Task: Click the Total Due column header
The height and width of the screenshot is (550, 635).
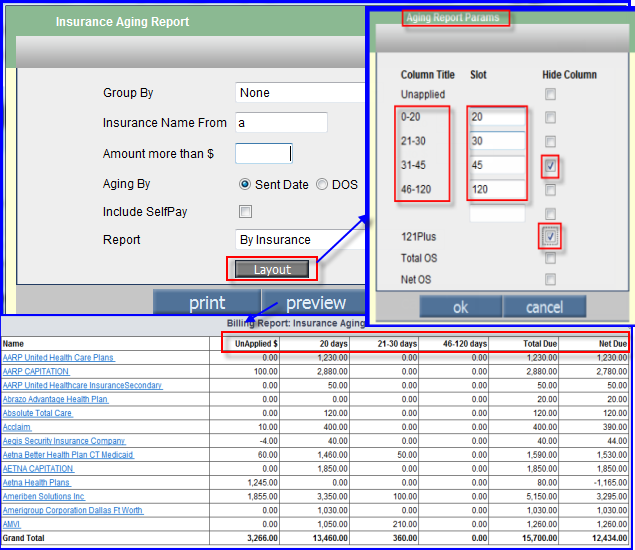Action: [540, 344]
